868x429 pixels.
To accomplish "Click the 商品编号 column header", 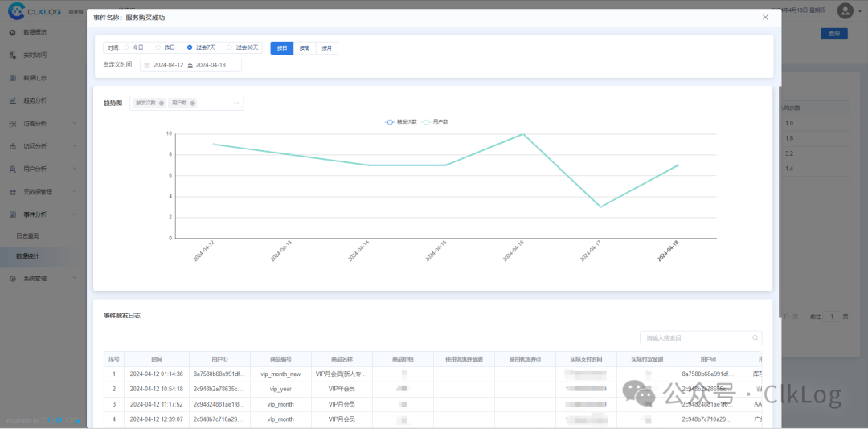I will tap(280, 358).
